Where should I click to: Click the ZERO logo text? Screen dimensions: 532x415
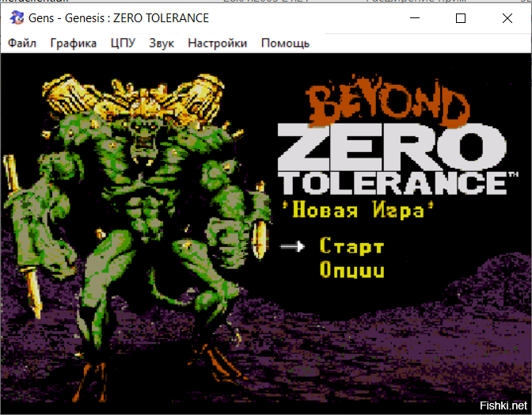[x=392, y=147]
